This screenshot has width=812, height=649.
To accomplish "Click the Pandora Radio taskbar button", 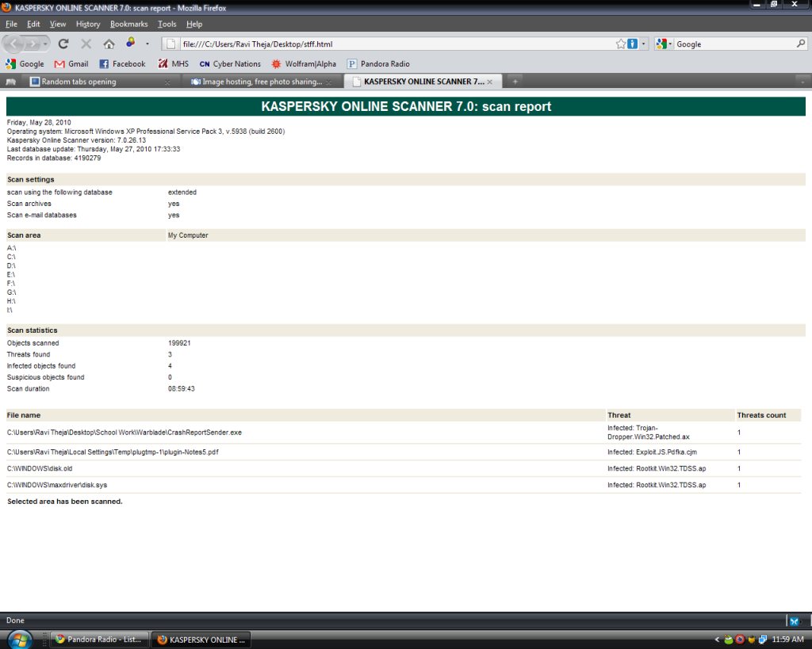I will [98, 639].
